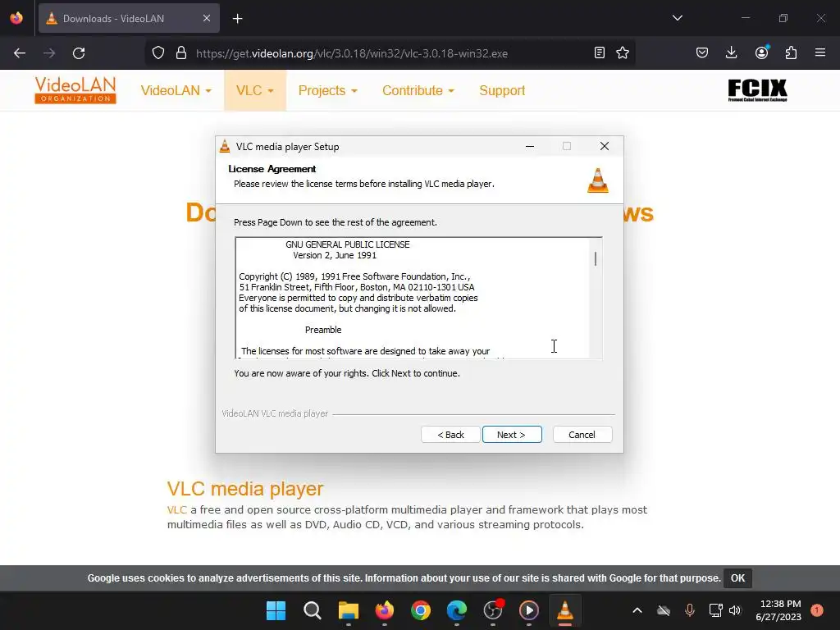The image size is (840, 630).
Task: Switch to Firefox in the taskbar
Action: (385, 610)
